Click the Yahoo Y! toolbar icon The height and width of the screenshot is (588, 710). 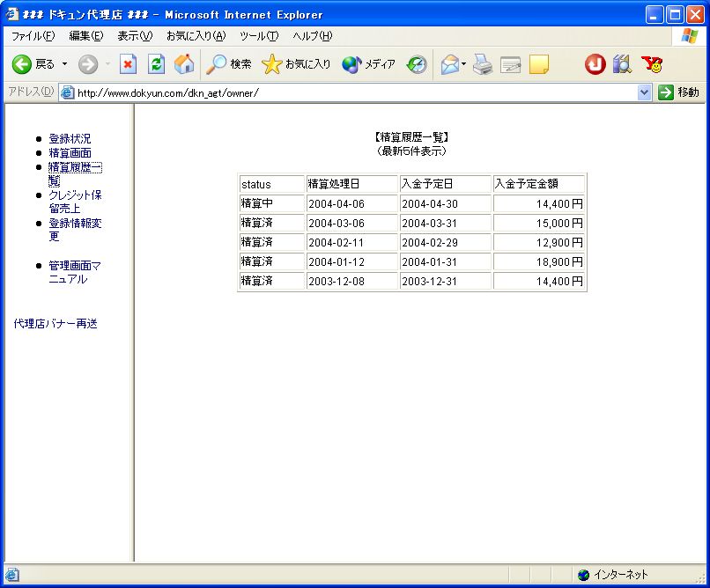click(x=652, y=64)
